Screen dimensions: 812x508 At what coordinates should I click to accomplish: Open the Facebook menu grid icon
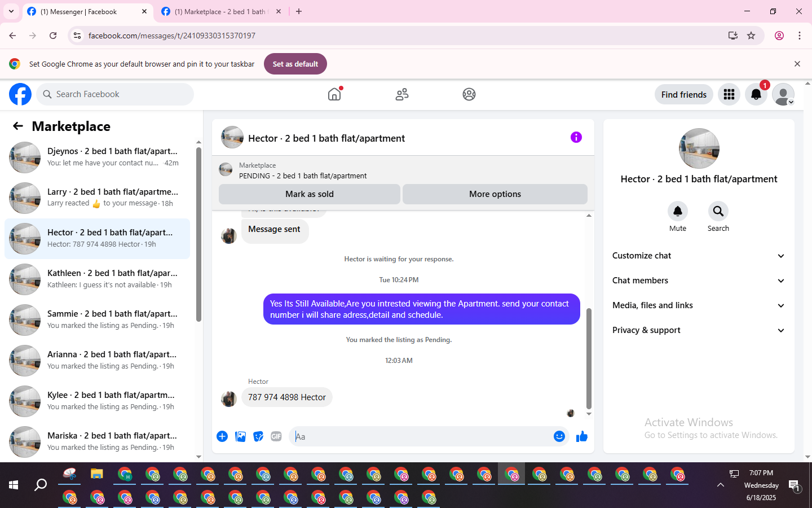click(729, 94)
